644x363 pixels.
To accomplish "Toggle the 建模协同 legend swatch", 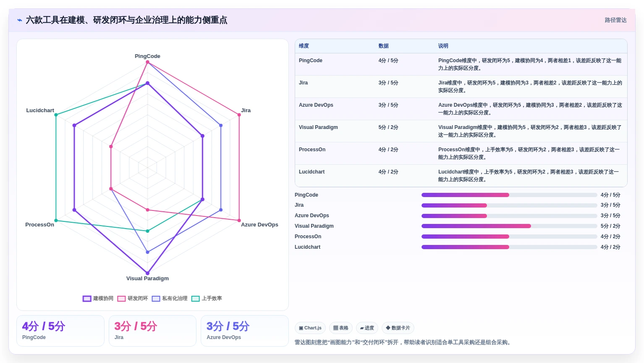I will pos(87,299).
